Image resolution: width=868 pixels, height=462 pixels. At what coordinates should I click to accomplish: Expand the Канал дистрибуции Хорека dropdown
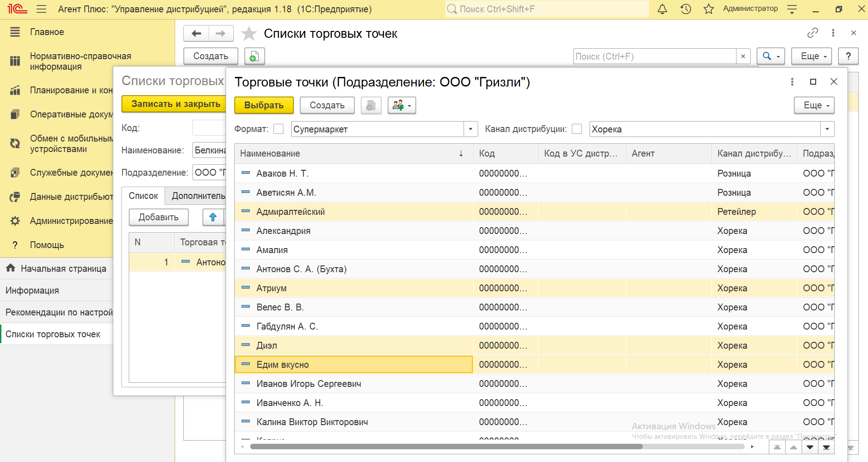828,129
